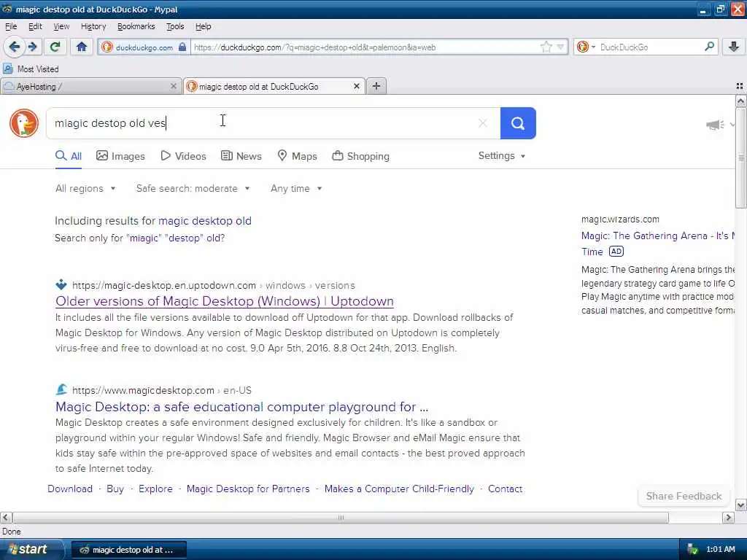Reload the current page
This screenshot has height=560, width=747.
coord(55,47)
